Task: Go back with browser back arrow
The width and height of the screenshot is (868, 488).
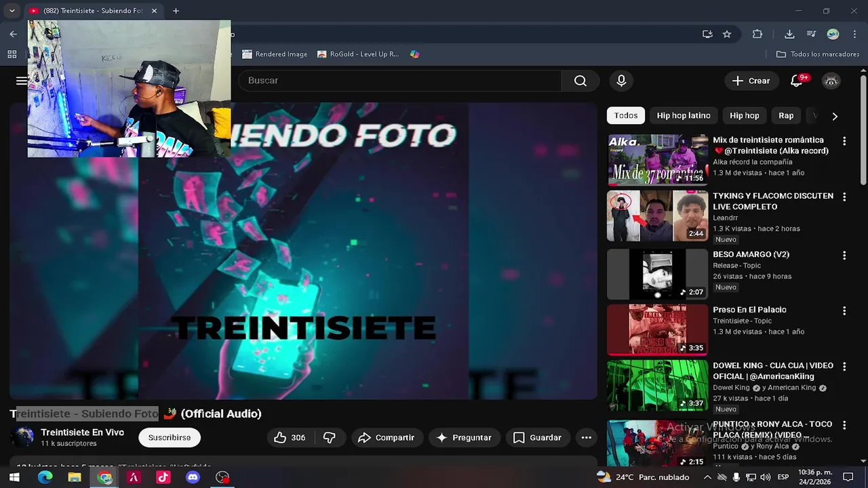Action: coord(13,34)
